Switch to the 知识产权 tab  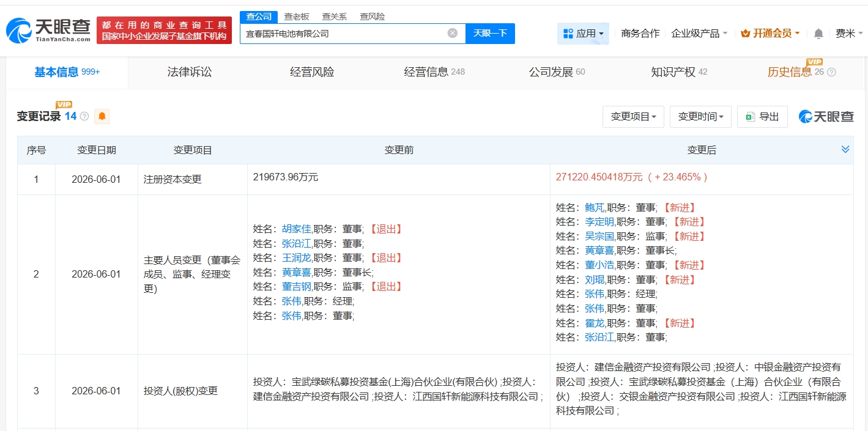coord(679,72)
